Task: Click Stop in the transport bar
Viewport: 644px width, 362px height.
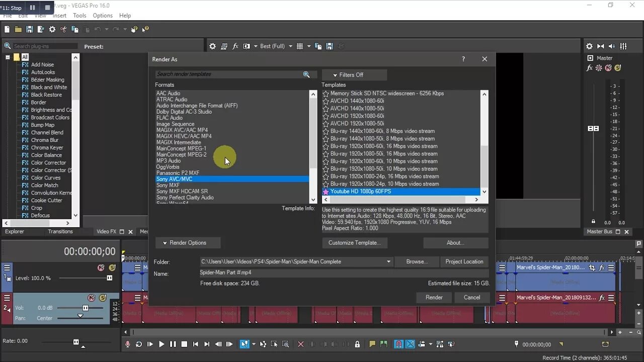Action: click(184, 344)
